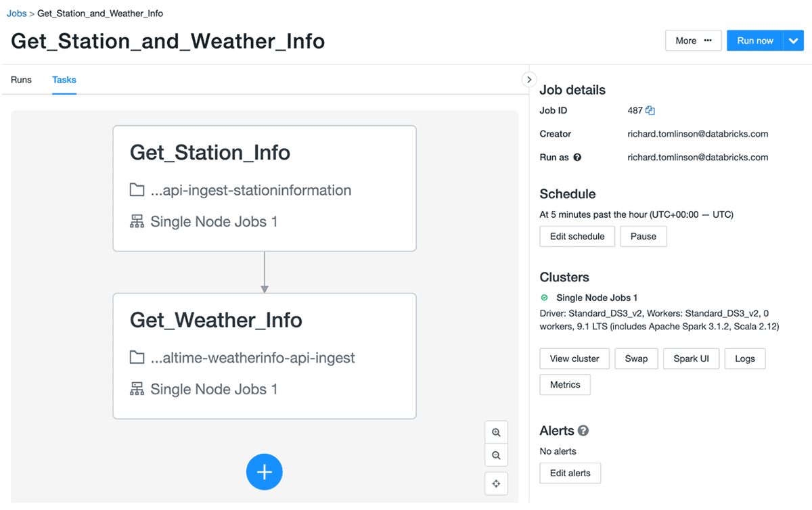Click the green cluster status icon
Viewport: 812px width, 510px height.
click(x=545, y=298)
